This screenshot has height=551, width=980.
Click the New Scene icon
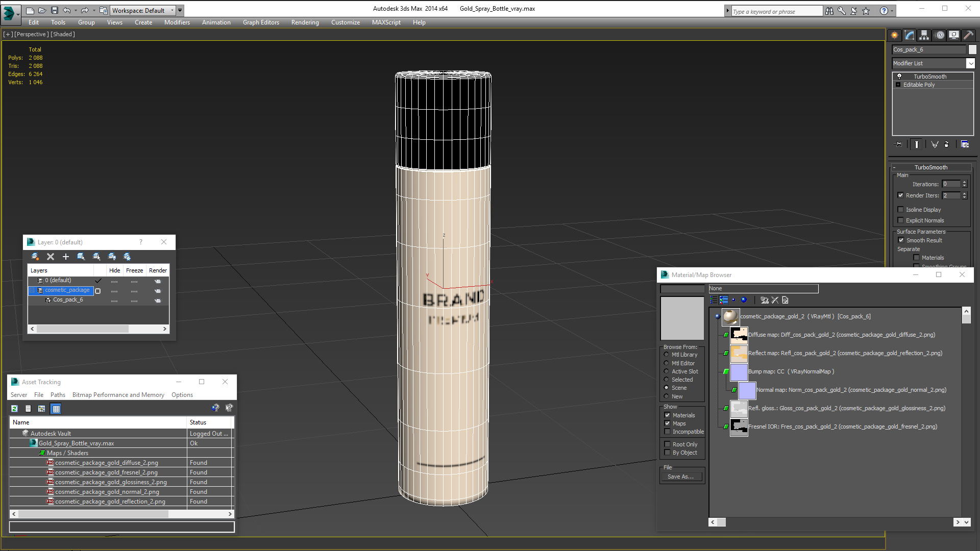tap(30, 10)
